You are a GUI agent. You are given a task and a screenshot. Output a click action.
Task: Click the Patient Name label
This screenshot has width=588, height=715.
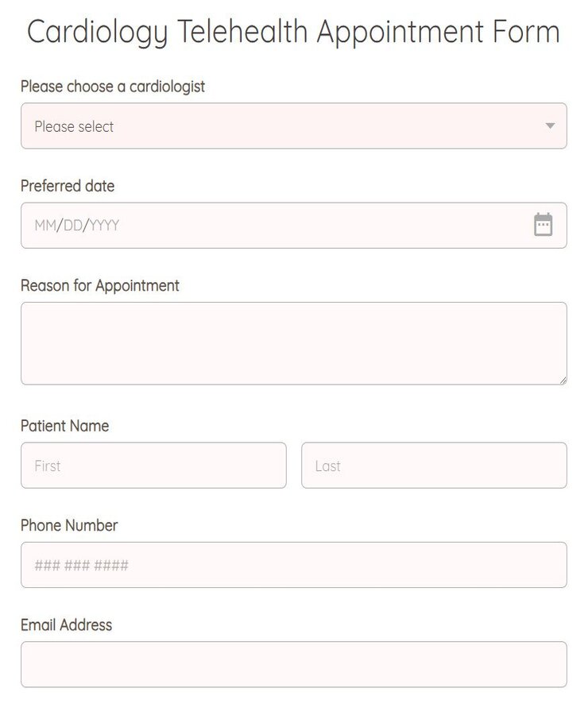pos(64,426)
